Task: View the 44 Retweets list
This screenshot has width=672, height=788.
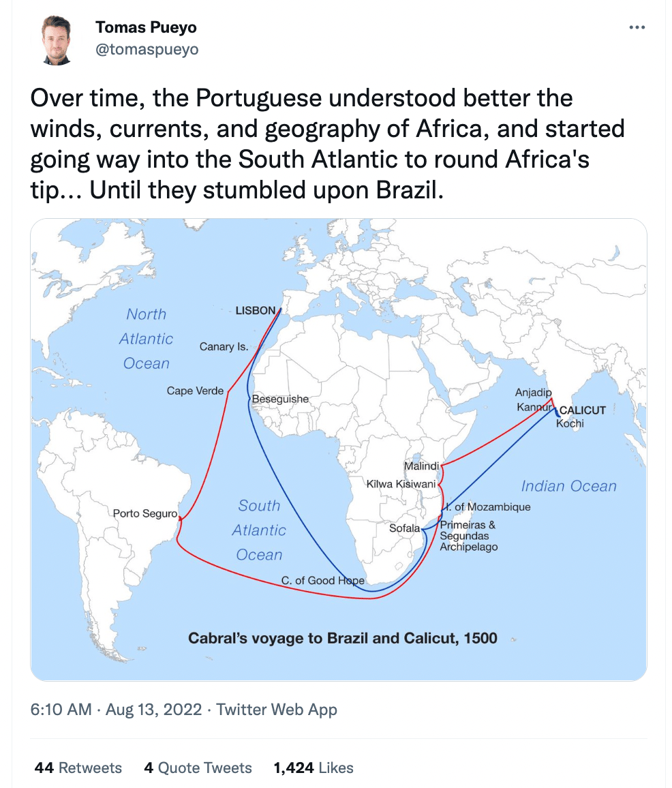Action: click(x=78, y=768)
